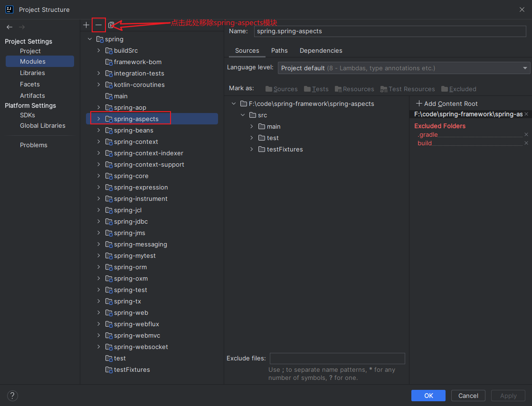Mark as Sources
532x406 pixels.
click(281, 89)
